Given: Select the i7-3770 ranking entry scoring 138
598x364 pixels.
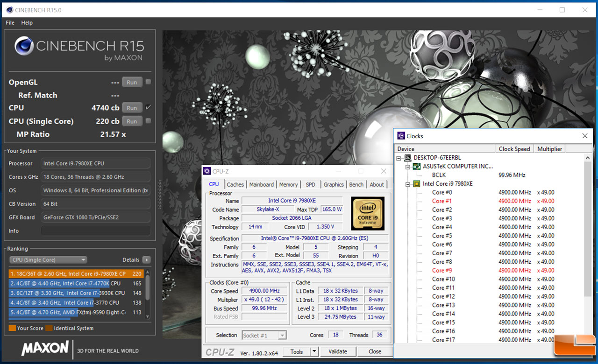Looking at the screenshot, I should pyautogui.click(x=77, y=303).
